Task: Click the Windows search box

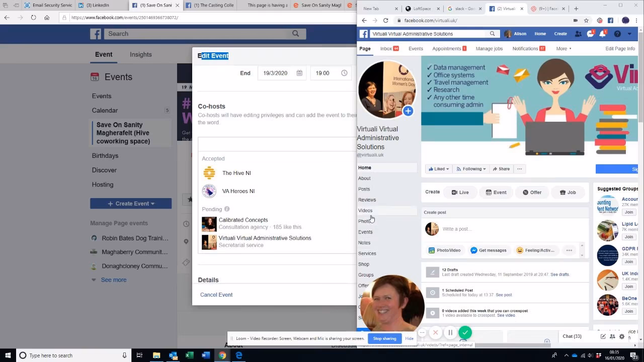Action: click(73, 355)
